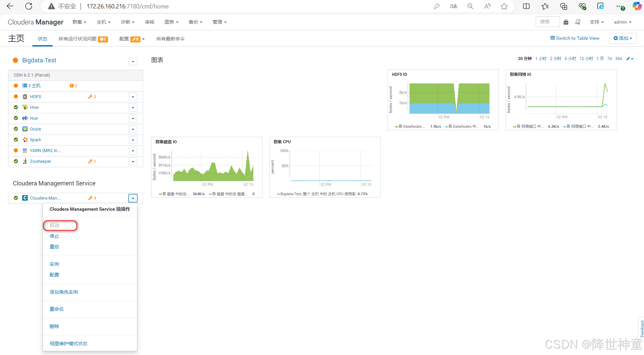Click the parcel gift box icon in header

coord(566,22)
